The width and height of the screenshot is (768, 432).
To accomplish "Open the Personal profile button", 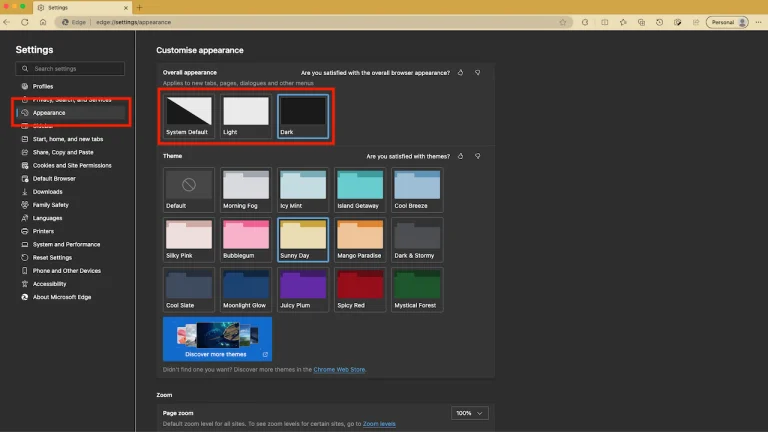I will [x=727, y=22].
